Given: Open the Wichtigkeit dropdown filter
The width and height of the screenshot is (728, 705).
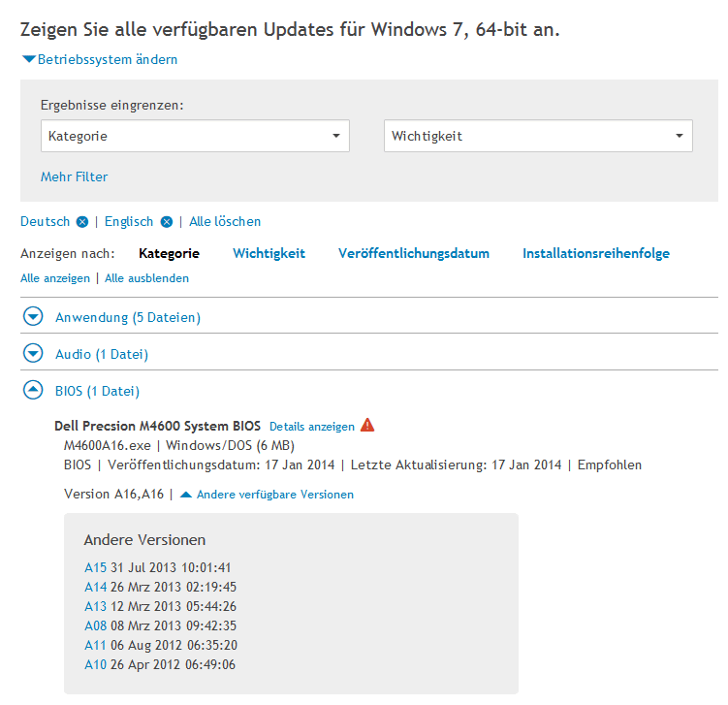Looking at the screenshot, I should [x=538, y=136].
